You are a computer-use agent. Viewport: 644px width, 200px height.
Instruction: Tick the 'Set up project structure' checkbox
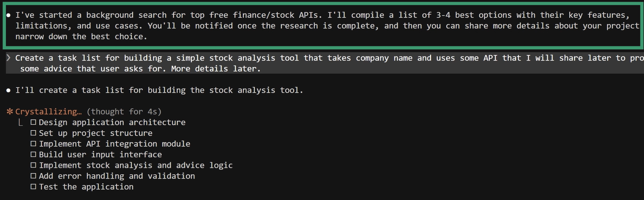(34, 133)
